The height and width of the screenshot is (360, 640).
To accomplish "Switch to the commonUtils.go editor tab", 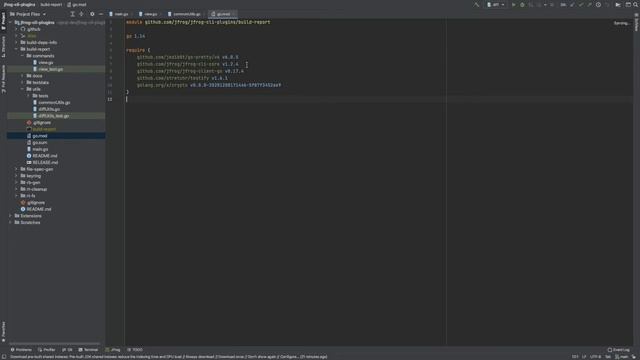I will tap(184, 14).
